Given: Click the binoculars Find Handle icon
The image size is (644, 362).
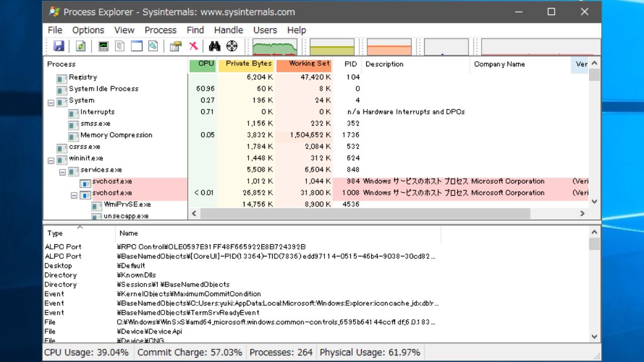Looking at the screenshot, I should coord(215,46).
